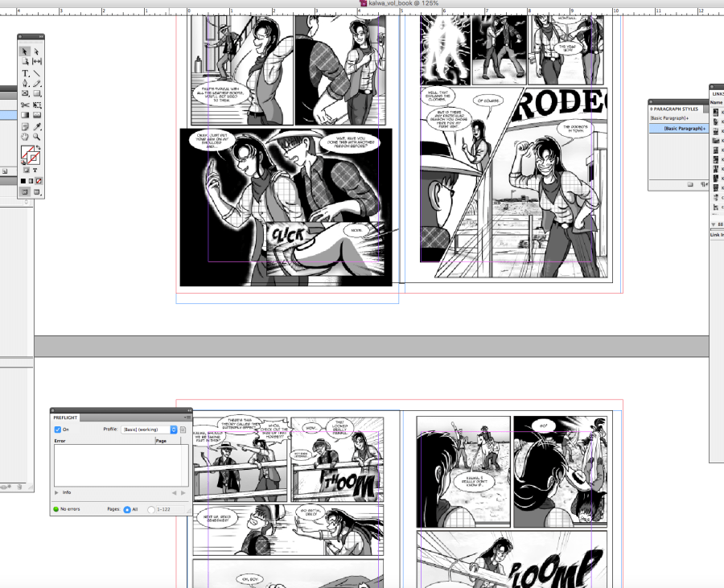
Task: Choose the Scissors tool
Action: coord(26,105)
